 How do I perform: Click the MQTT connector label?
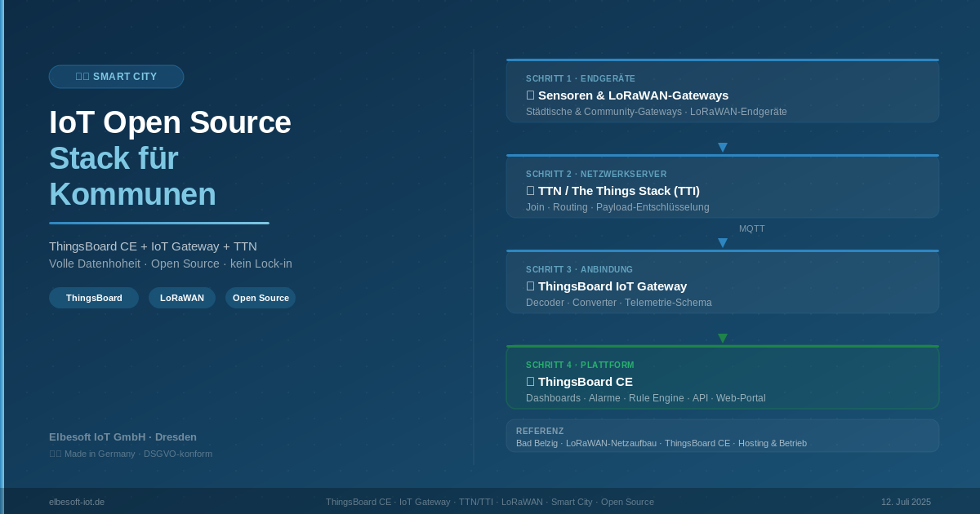(x=752, y=228)
